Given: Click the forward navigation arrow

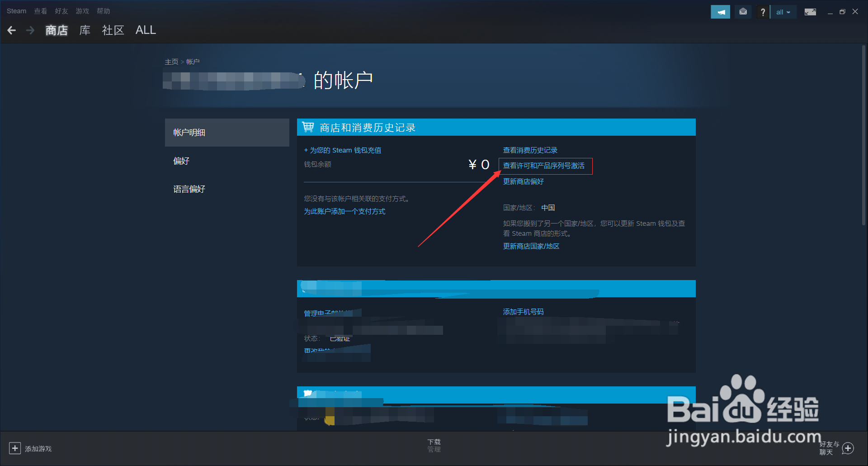Looking at the screenshot, I should tap(30, 30).
